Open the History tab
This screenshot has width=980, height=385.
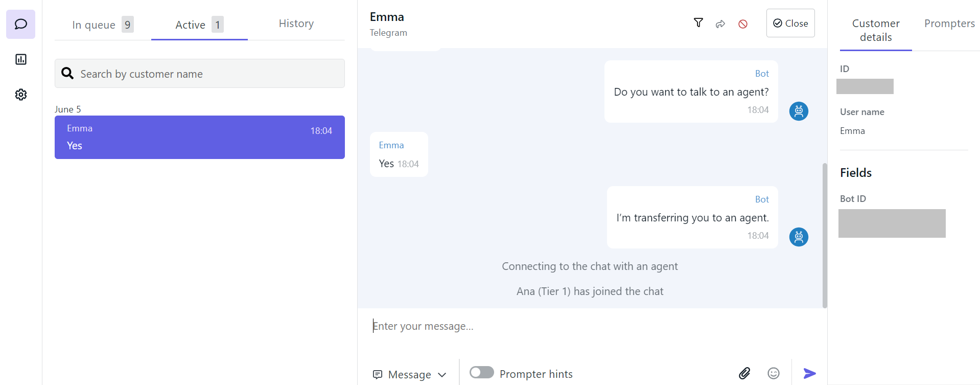point(296,24)
